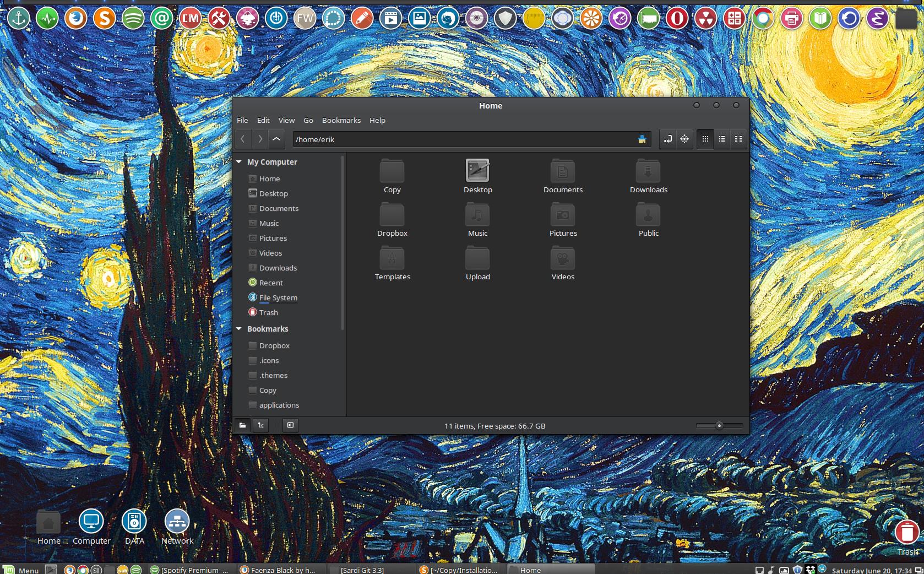
Task: Switch to the Sardi Git 3.3 taskbar window
Action: [x=370, y=570]
